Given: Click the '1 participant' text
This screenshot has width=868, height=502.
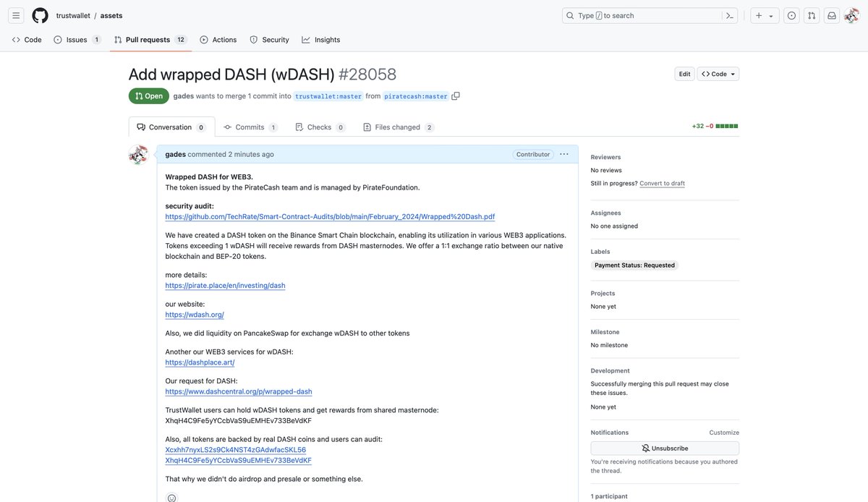Looking at the screenshot, I should (609, 496).
